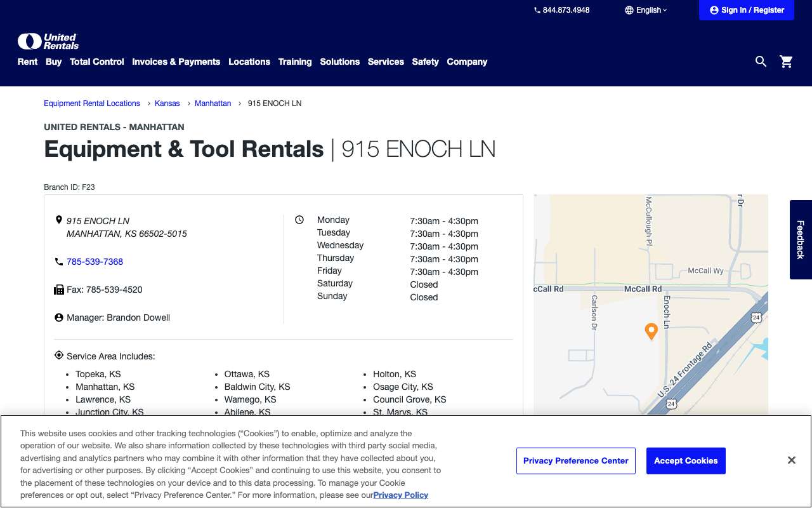The image size is (812, 508).
Task: Go to Equipment Rental Locations breadcrumb
Action: click(92, 103)
